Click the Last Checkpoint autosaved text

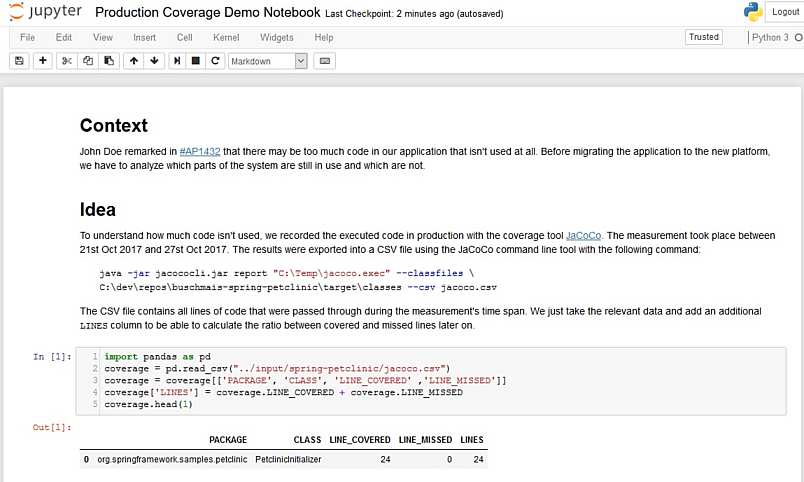414,14
